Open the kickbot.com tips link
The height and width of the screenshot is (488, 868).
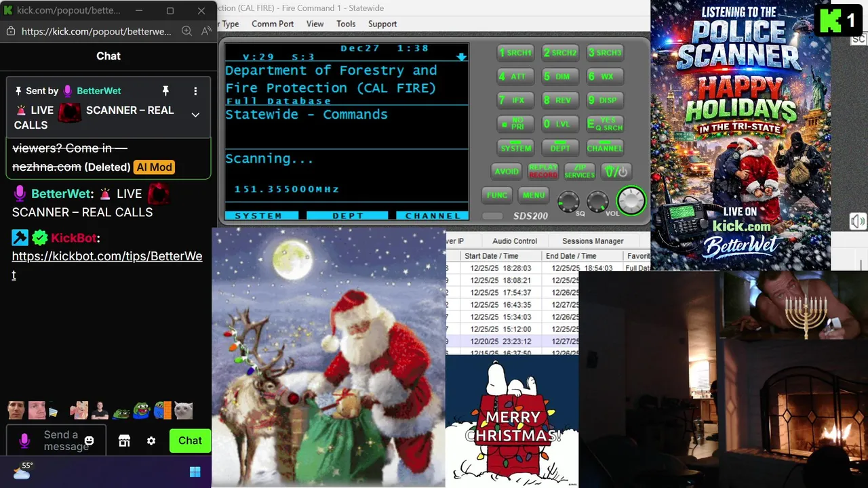(107, 265)
